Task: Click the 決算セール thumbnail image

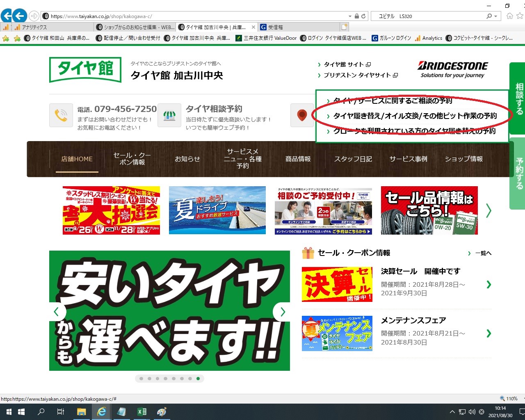Action: click(337, 284)
